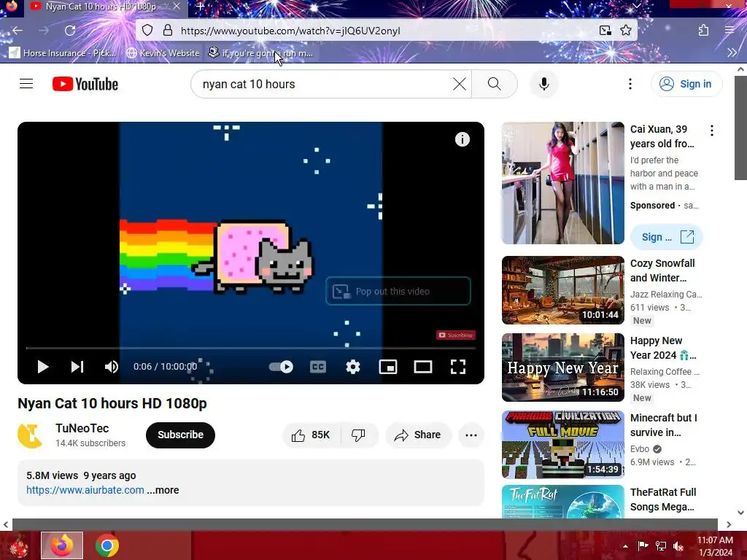Image resolution: width=747 pixels, height=560 pixels.
Task: Start voice search with microphone
Action: (543, 85)
